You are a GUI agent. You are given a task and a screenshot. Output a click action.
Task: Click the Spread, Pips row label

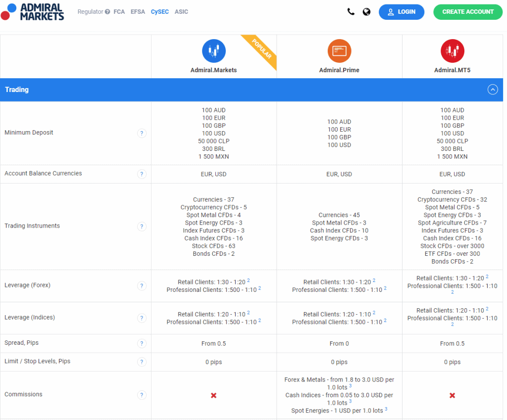point(21,343)
